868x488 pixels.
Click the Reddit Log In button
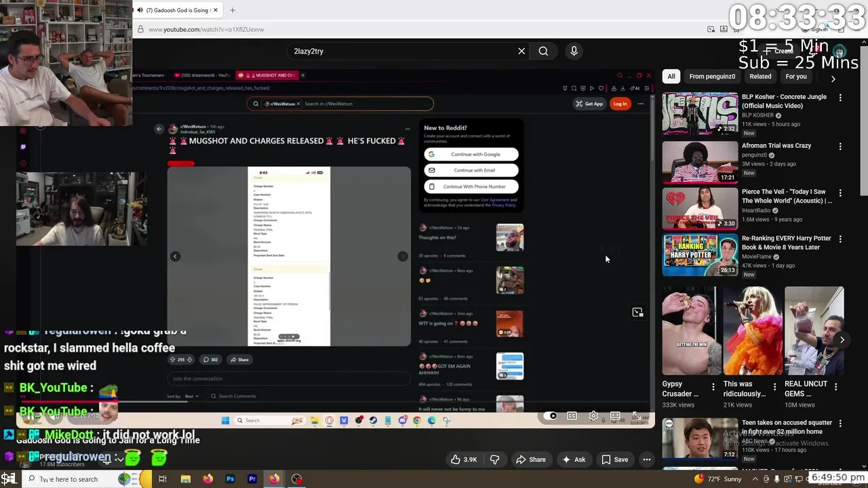[620, 104]
